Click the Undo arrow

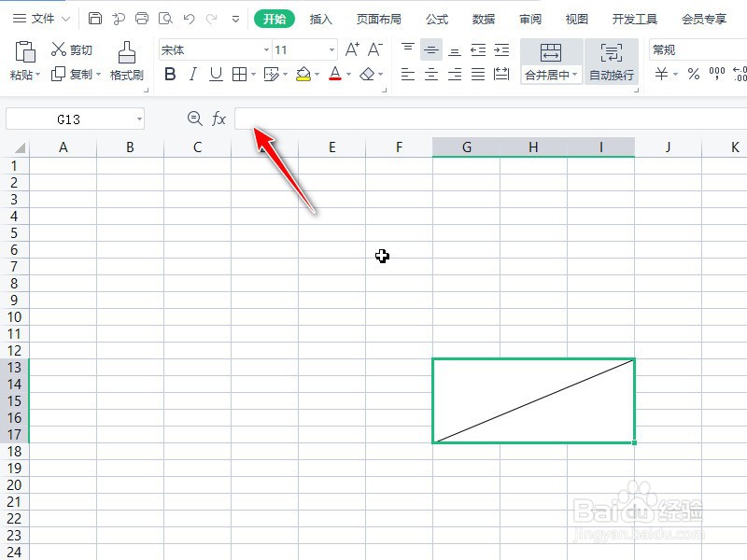pyautogui.click(x=189, y=19)
